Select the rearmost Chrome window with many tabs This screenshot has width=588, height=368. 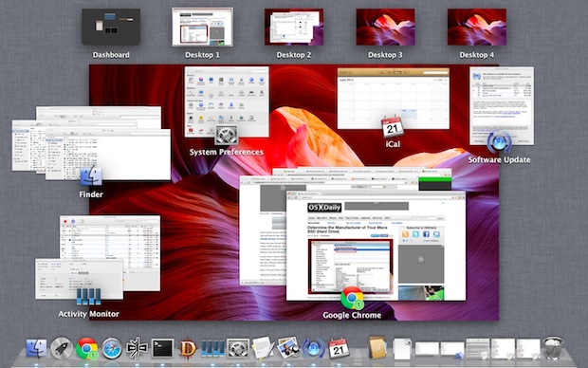pyautogui.click(x=362, y=171)
